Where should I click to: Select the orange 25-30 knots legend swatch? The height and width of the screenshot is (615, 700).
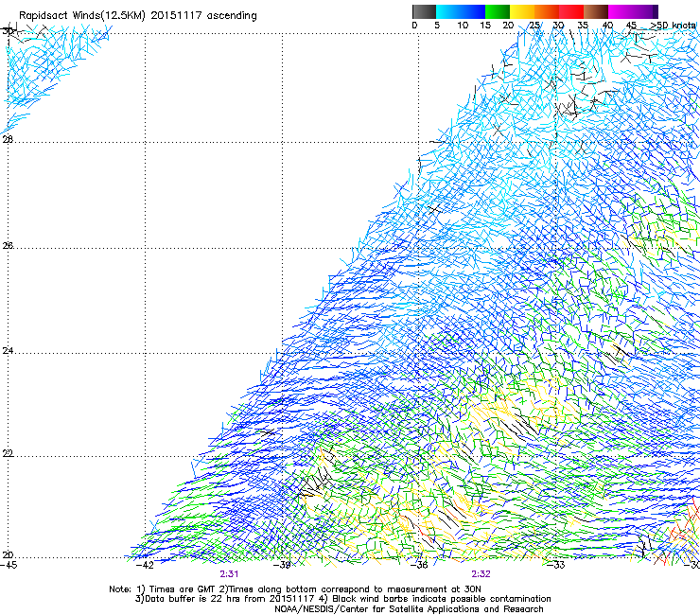[547, 11]
